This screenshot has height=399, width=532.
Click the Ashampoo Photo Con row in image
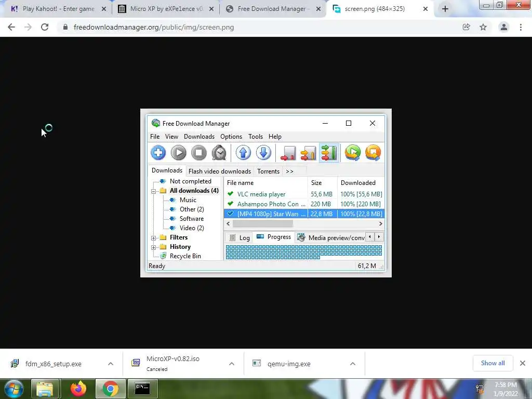tap(304, 204)
